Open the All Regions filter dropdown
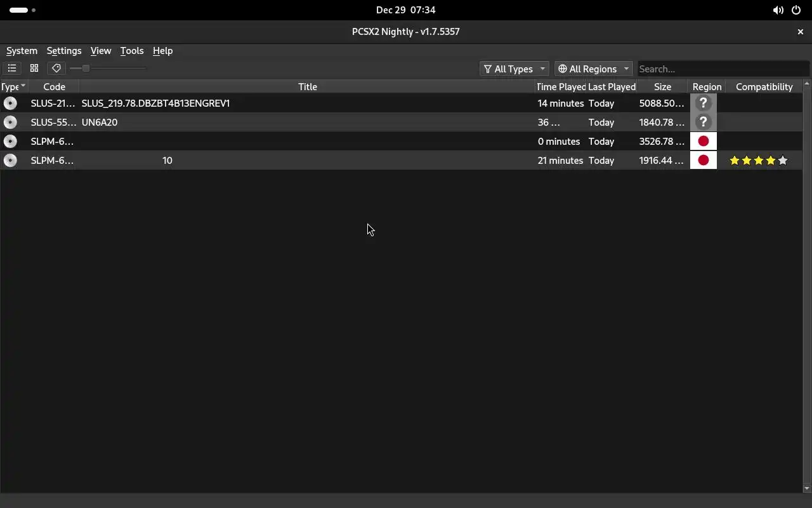Viewport: 812px width, 508px height. (593, 69)
